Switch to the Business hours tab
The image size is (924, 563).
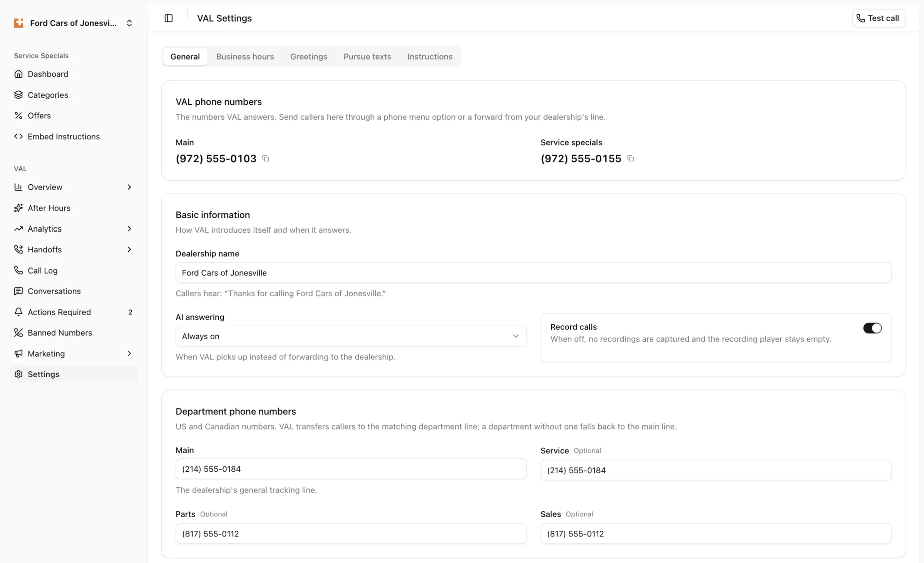click(x=245, y=57)
